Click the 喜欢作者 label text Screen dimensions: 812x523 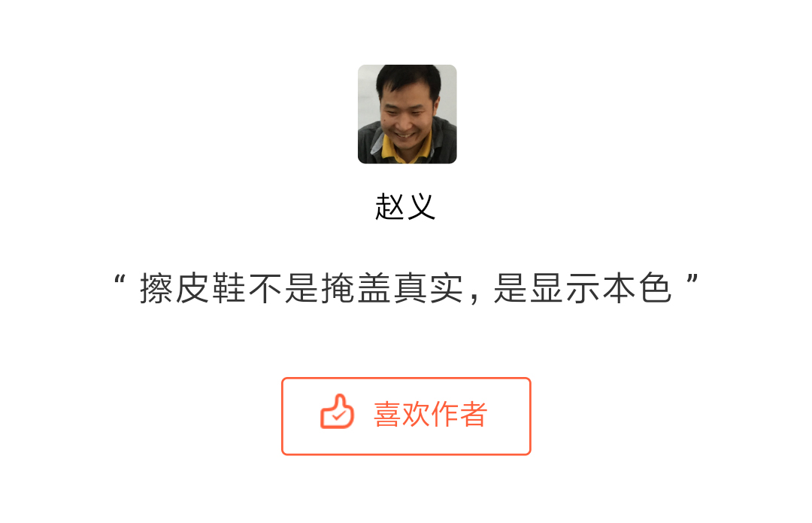tap(430, 414)
